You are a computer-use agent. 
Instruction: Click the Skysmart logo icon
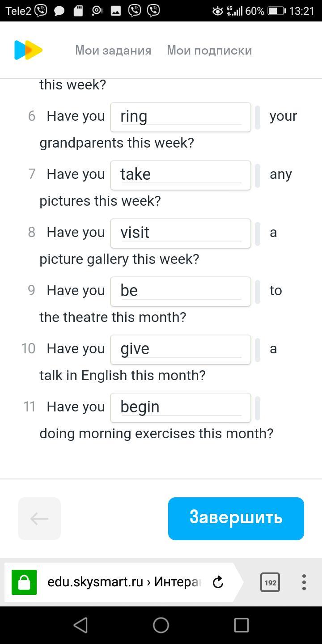click(28, 50)
